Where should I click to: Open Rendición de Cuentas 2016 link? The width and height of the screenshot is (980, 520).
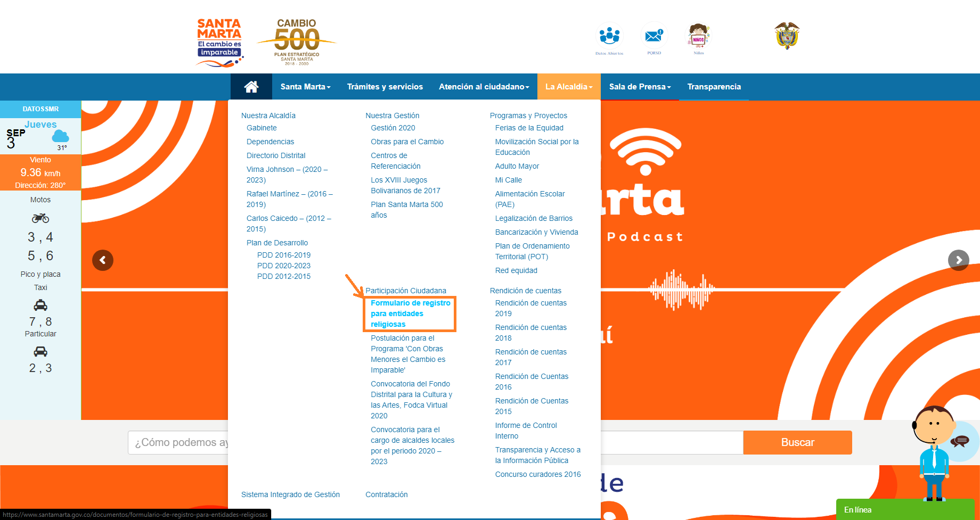pos(532,382)
